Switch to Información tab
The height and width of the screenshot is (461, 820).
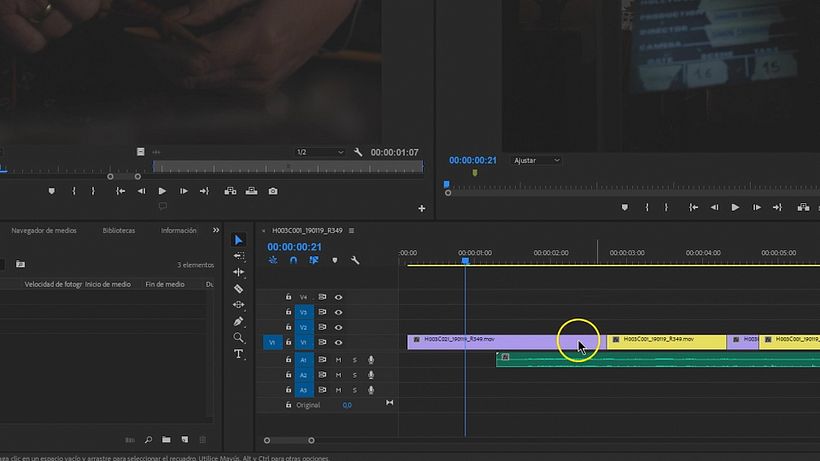pyautogui.click(x=179, y=230)
